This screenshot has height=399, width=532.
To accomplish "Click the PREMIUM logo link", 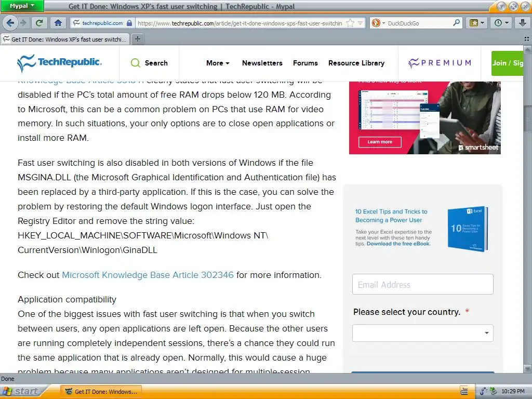I will pyautogui.click(x=440, y=63).
